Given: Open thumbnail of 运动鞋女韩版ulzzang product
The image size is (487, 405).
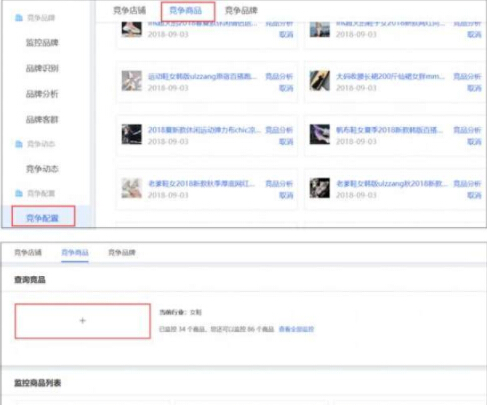Looking at the screenshot, I should tap(131, 81).
